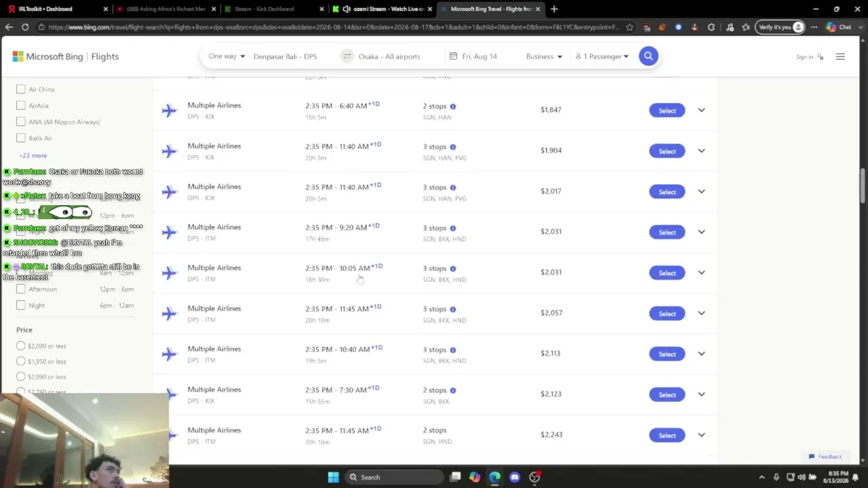Screen dimensions: 868x488
Task: Select the $2,123 flight
Action: (x=667, y=394)
